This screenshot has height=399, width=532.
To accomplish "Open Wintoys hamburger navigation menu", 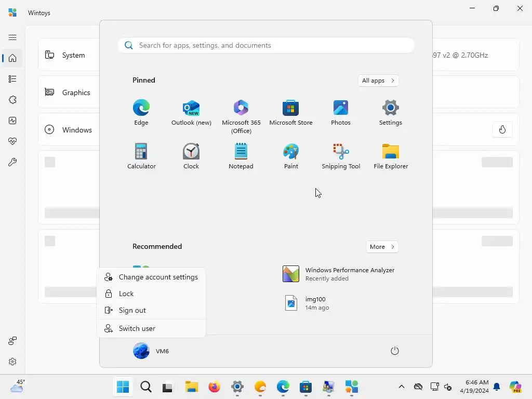I will (12, 37).
